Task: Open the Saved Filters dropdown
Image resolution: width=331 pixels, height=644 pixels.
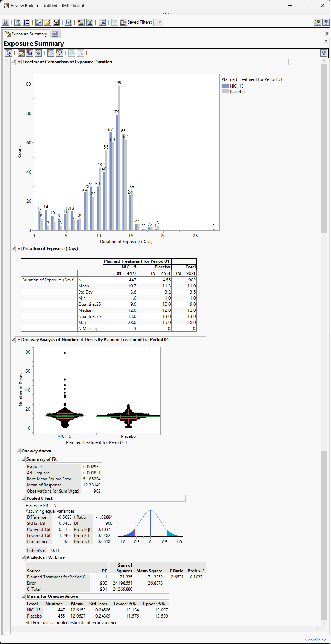Action: pos(158,22)
